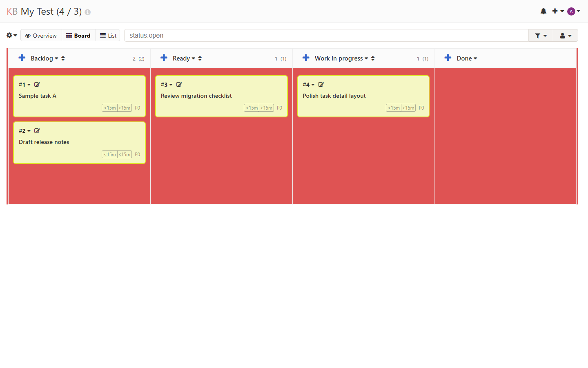The height and width of the screenshot is (368, 588).
Task: Add a new task to Ready column
Action: (164, 58)
